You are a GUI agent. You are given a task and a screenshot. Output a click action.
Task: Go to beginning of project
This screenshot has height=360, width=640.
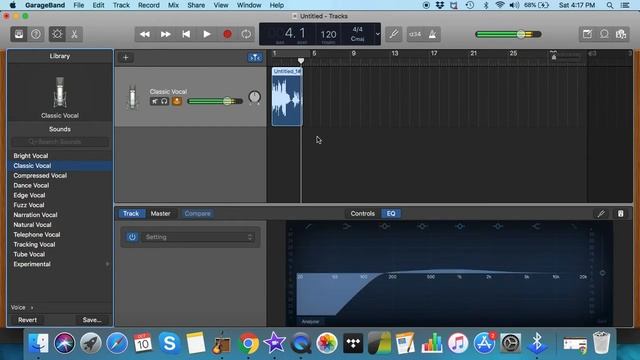click(x=186, y=34)
